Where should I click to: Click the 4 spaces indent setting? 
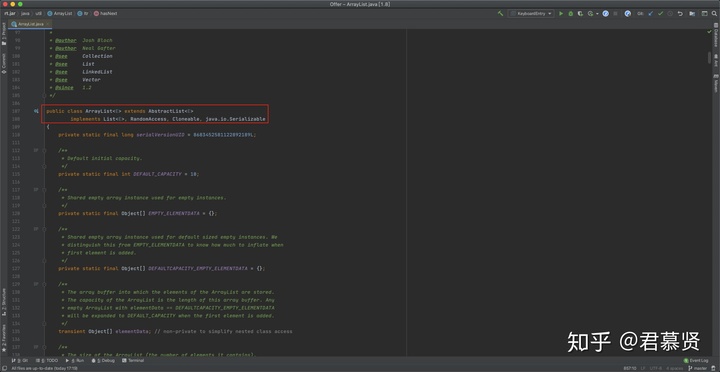(x=674, y=368)
